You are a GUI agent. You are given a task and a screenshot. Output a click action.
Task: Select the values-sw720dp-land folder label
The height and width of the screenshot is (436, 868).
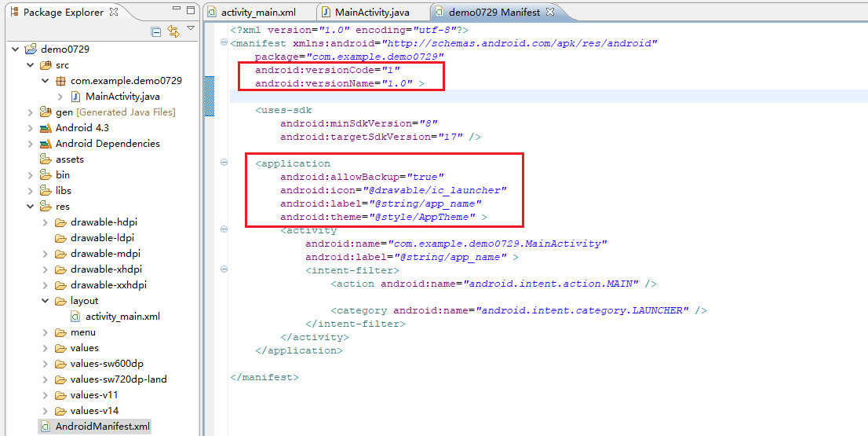point(119,379)
